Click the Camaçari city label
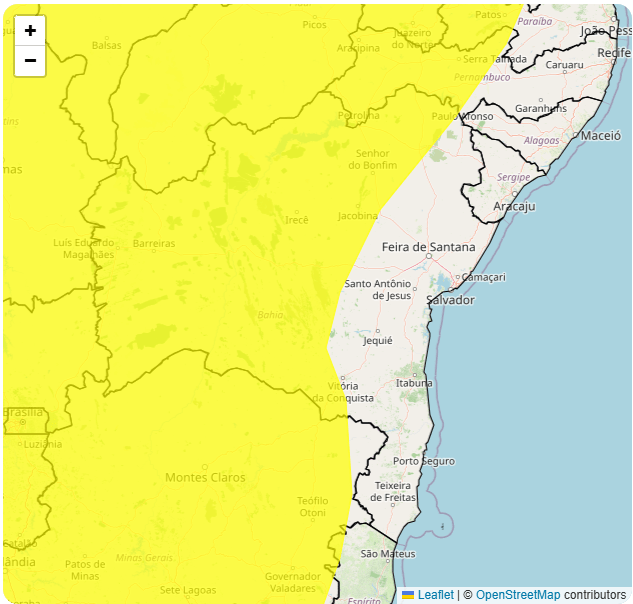This screenshot has width=633, height=604. tap(483, 277)
